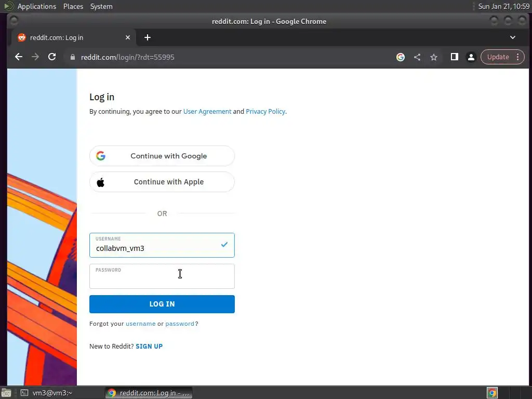Select the reddit.com: Log in tab
Screen dimensions: 532x399
(x=74, y=37)
